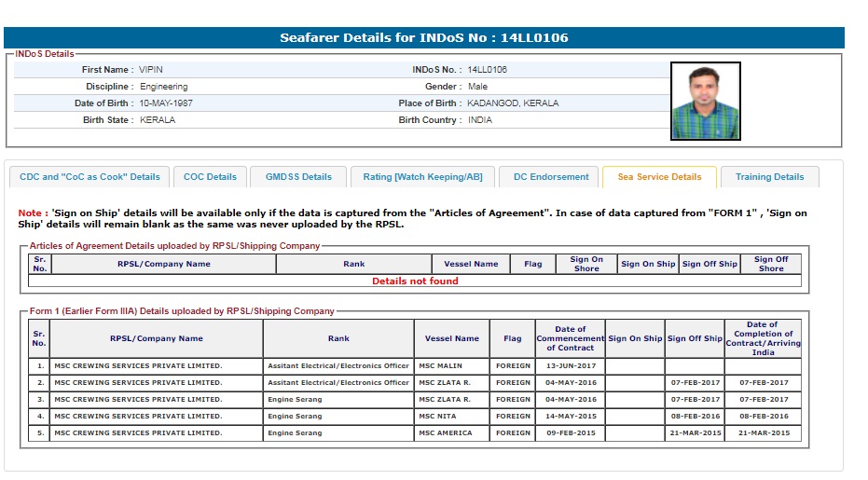The image size is (868, 480).
Task: Click the 'Details not found' message
Action: [x=415, y=281]
